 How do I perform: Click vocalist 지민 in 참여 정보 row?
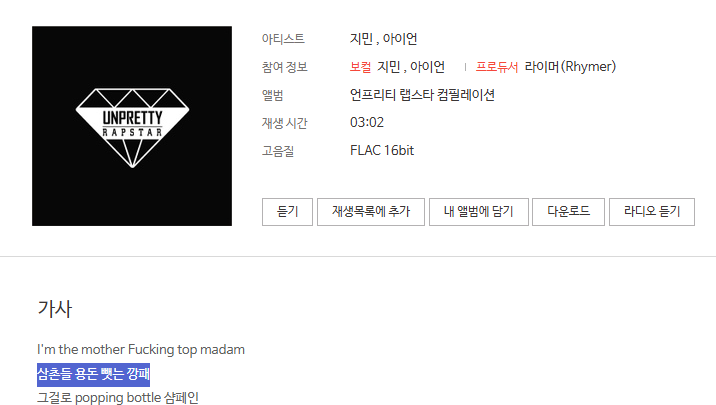pos(389,67)
